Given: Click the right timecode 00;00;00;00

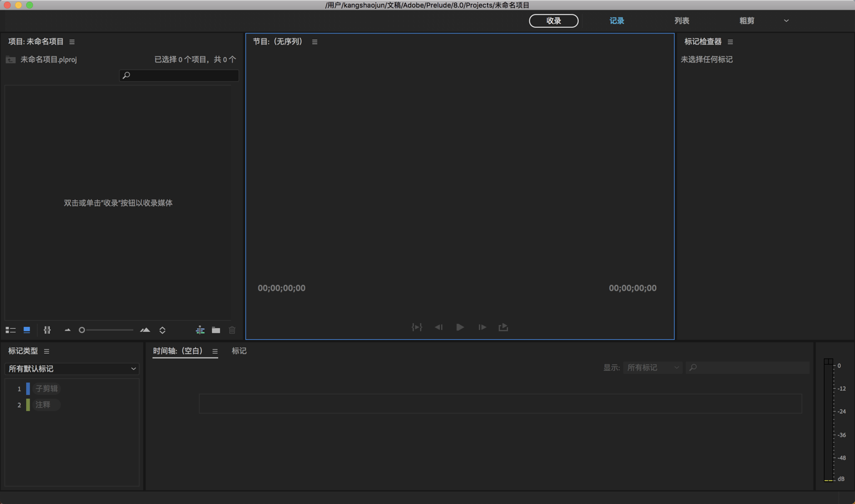Looking at the screenshot, I should pos(633,289).
